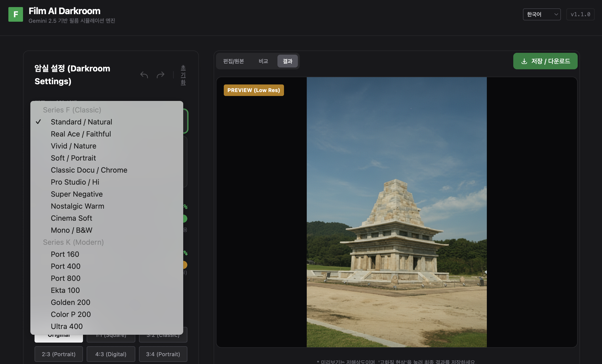Switch to the 편집/원본 tab
602x364 pixels.
point(233,61)
